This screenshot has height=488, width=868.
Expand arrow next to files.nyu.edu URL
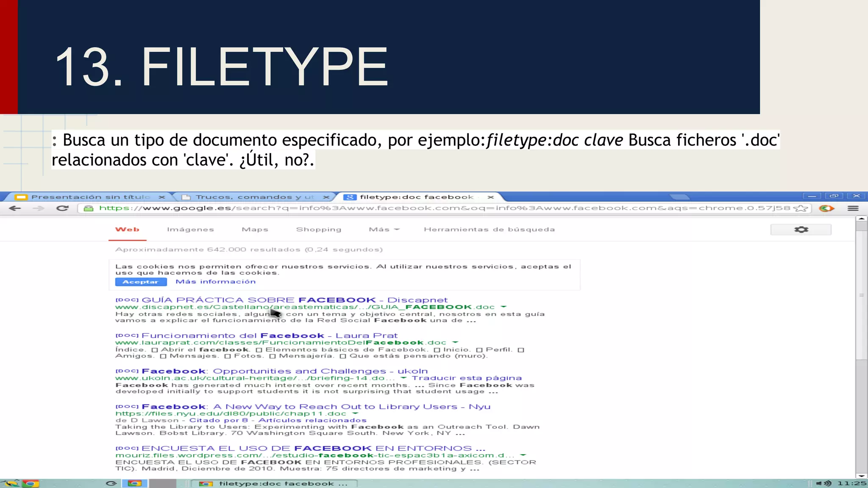[355, 413]
